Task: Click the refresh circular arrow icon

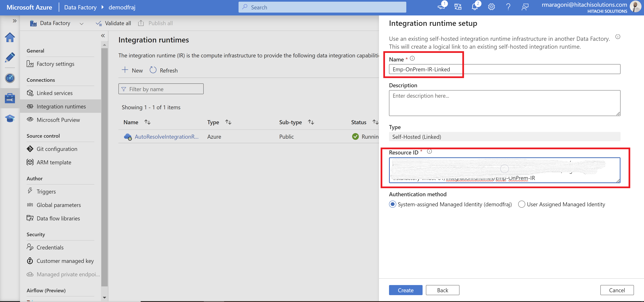Action: click(153, 70)
